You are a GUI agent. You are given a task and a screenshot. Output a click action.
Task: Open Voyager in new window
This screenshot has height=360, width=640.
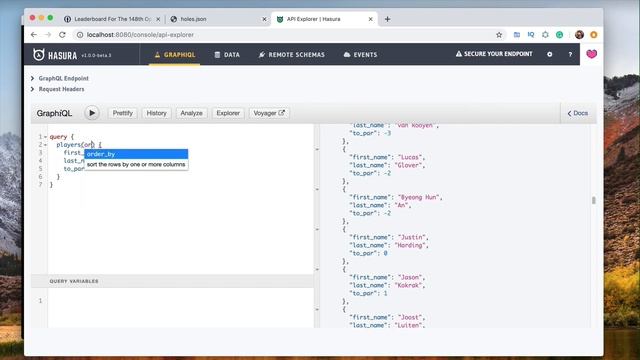click(269, 113)
